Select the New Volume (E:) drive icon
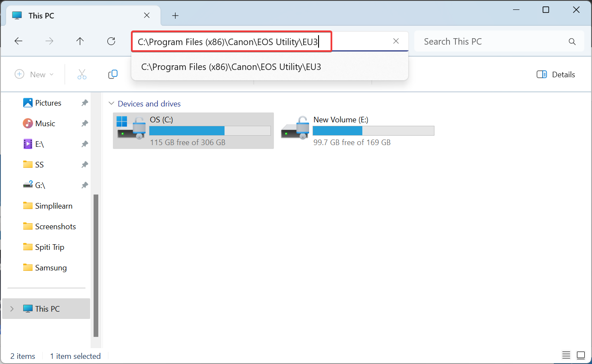The width and height of the screenshot is (592, 364). (295, 127)
